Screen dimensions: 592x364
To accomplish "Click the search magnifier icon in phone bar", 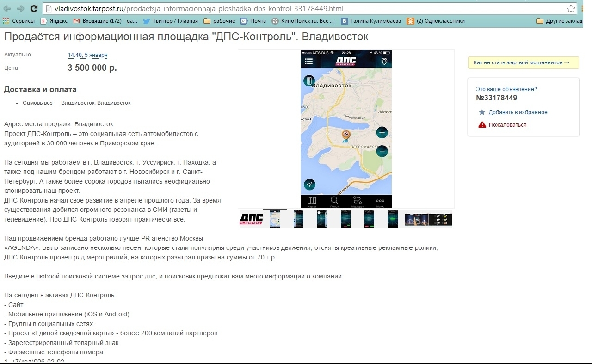I will [334, 201].
